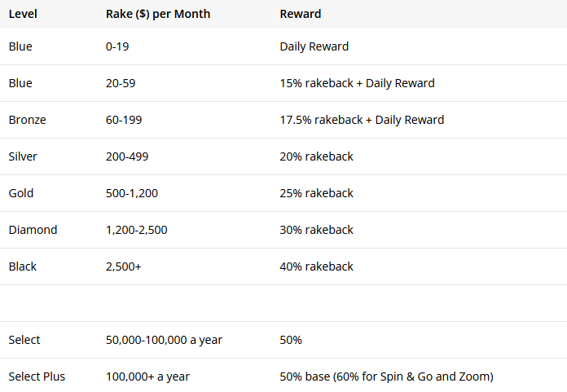
Task: Click the Level column header
Action: pyautogui.click(x=23, y=14)
